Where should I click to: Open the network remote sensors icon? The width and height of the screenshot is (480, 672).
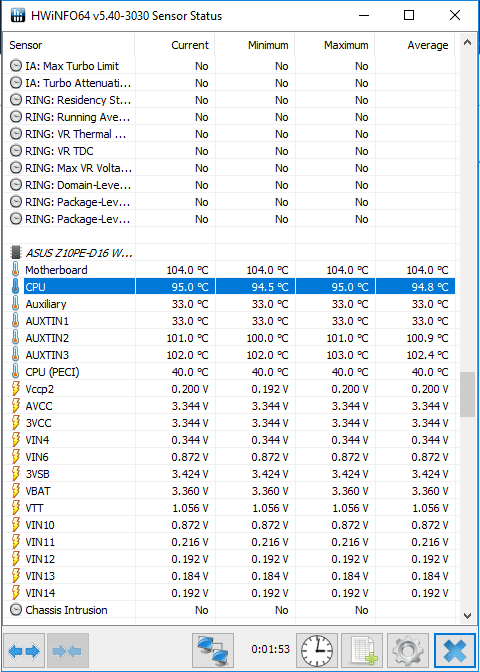click(x=213, y=651)
